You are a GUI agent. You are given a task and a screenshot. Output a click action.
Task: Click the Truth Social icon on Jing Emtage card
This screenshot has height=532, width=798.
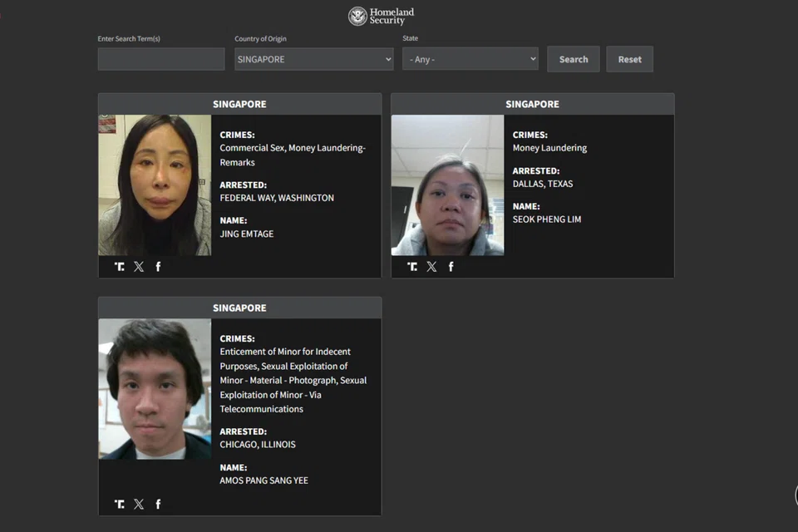[x=119, y=267]
